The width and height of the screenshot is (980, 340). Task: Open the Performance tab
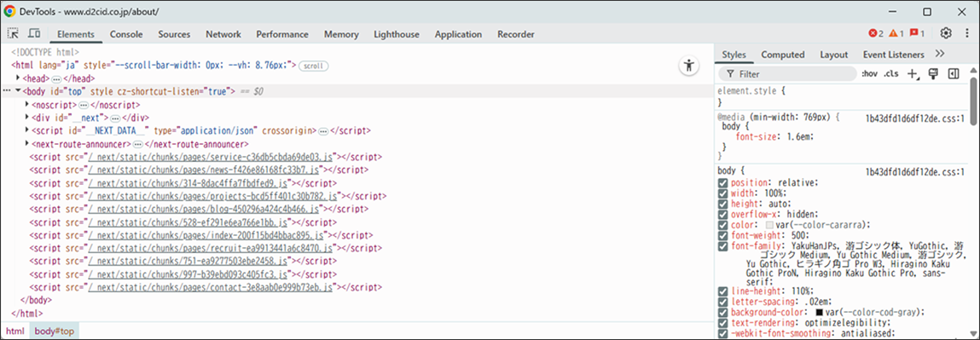pos(281,34)
